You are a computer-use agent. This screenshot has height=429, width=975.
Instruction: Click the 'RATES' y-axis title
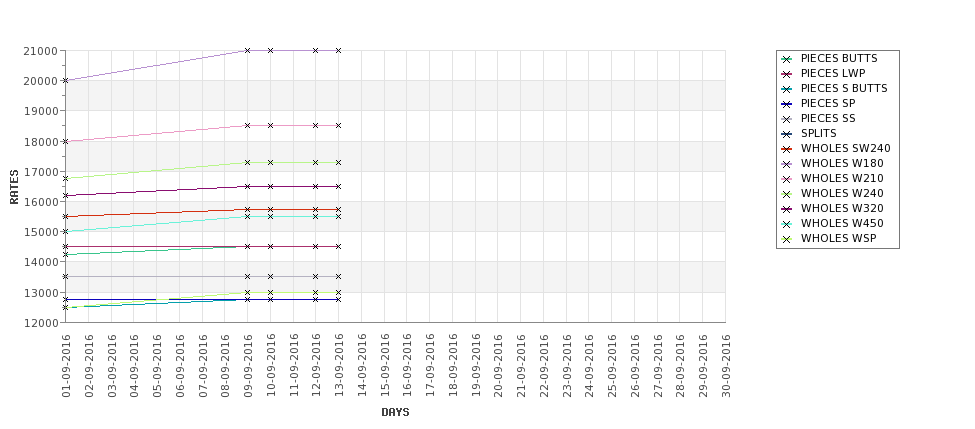(14, 187)
